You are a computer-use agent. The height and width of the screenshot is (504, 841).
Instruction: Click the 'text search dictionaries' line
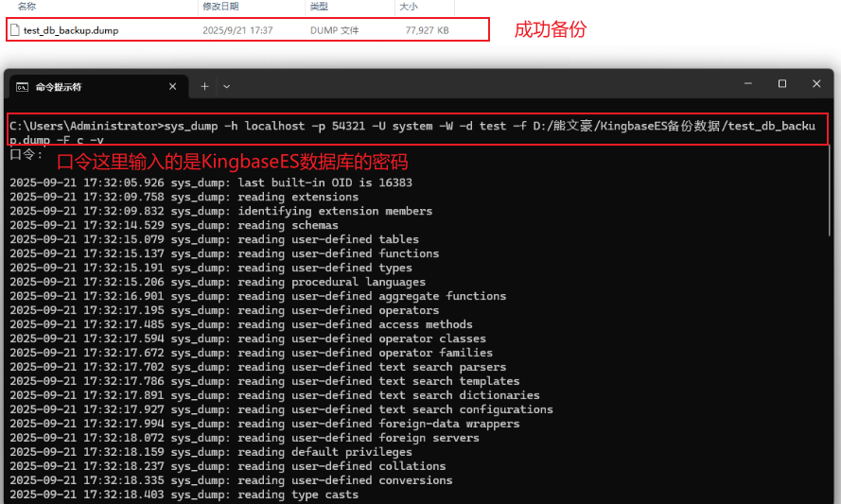(x=274, y=395)
